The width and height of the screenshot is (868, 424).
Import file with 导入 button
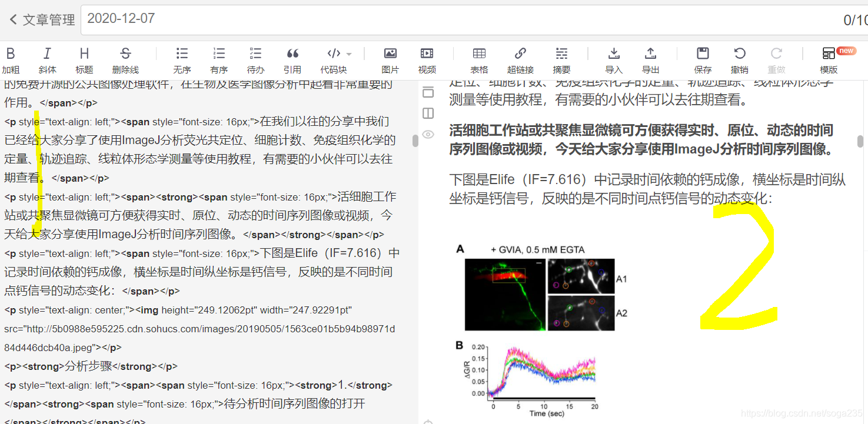pyautogui.click(x=614, y=60)
